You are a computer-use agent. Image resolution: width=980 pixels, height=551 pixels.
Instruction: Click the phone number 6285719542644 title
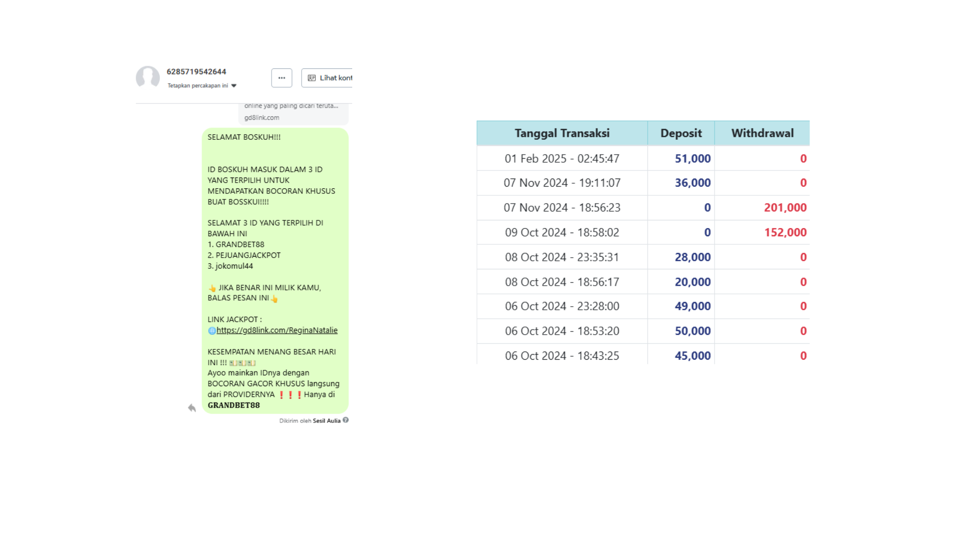[196, 71]
